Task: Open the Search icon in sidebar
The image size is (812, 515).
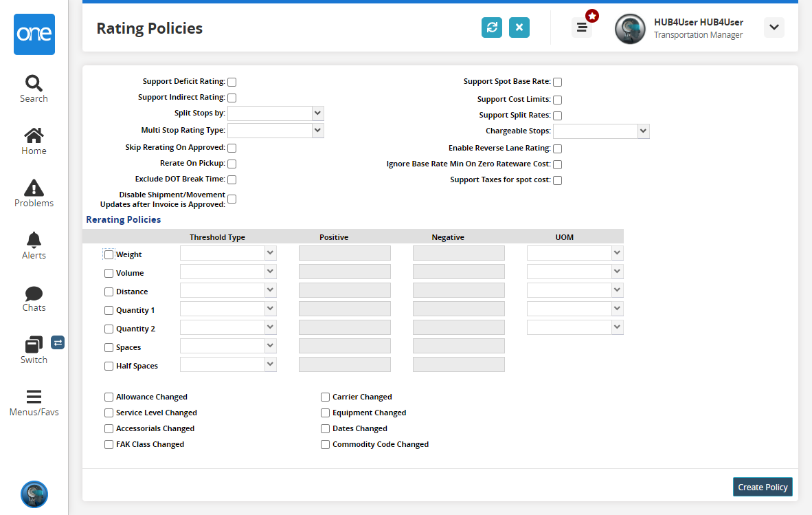Action: click(34, 83)
